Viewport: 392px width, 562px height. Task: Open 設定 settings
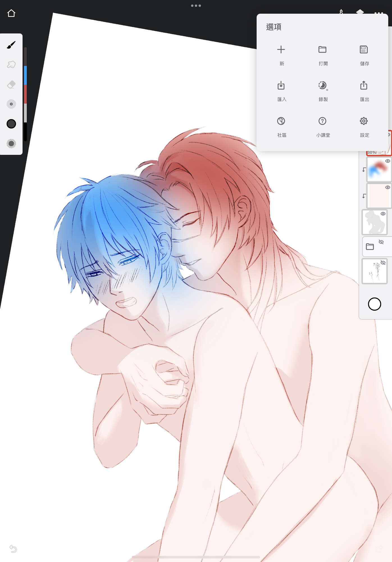click(x=364, y=121)
